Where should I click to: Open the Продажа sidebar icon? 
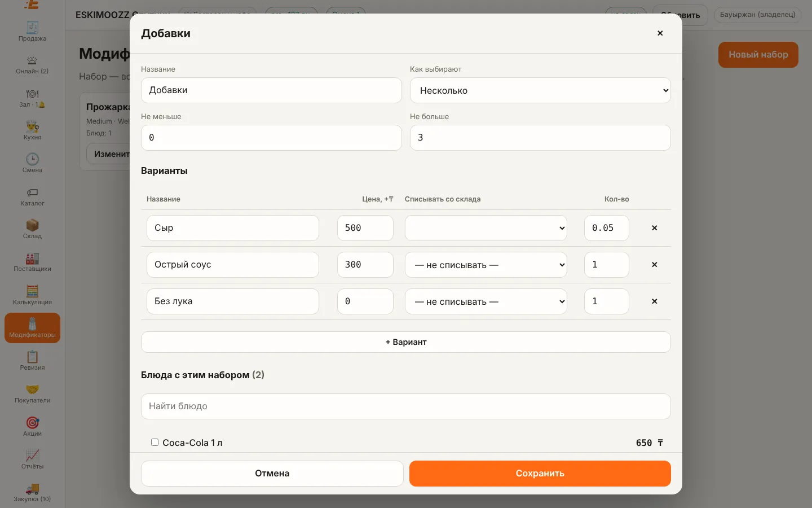click(x=32, y=31)
